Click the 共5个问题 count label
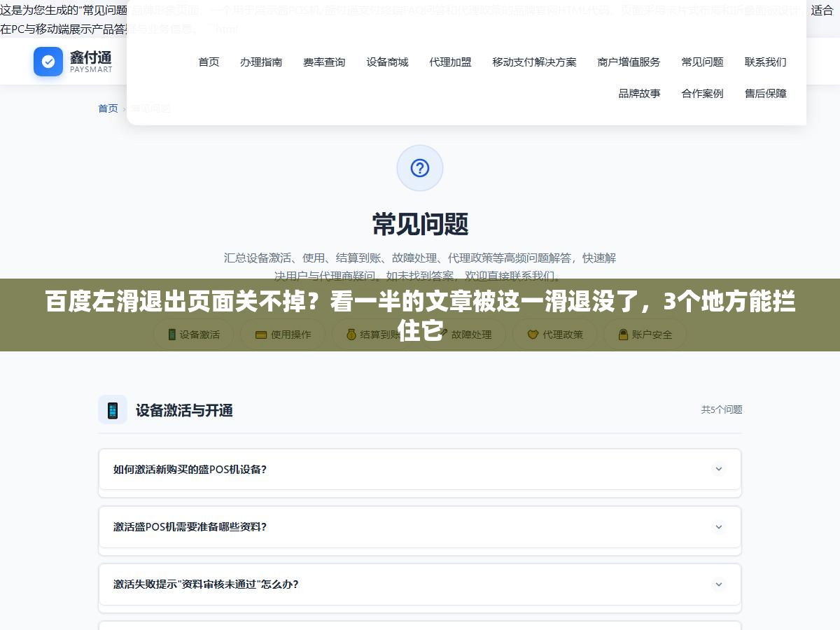Viewport: 840px width, 630px height. tap(722, 409)
